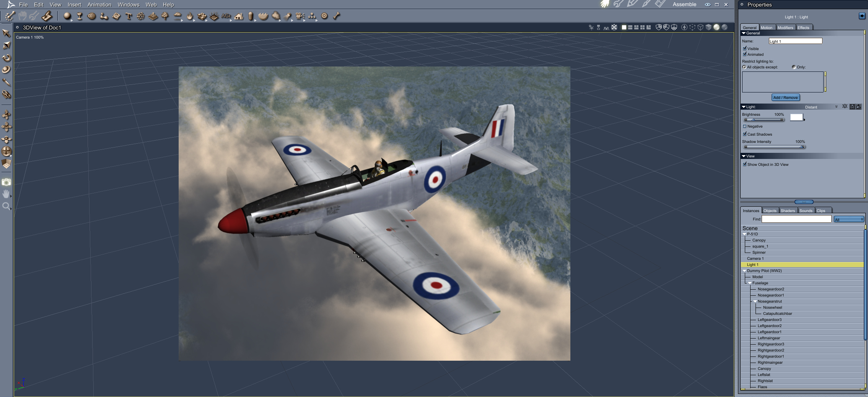Select the goblet-shaped spline object tool

tap(80, 16)
